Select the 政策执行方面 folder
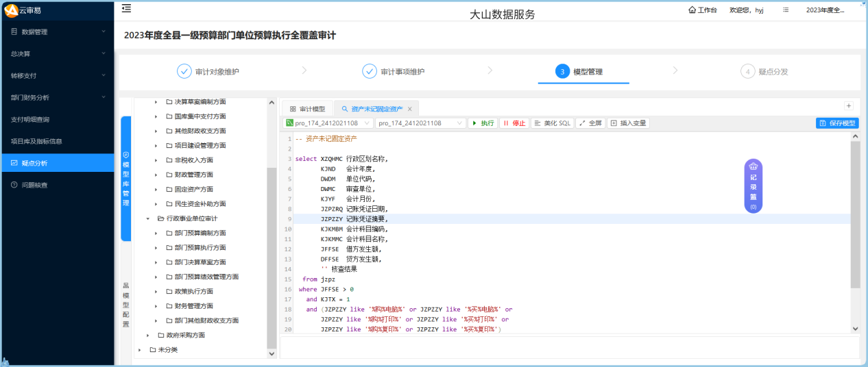Screen dimensions: 868x367 pyautogui.click(x=189, y=292)
